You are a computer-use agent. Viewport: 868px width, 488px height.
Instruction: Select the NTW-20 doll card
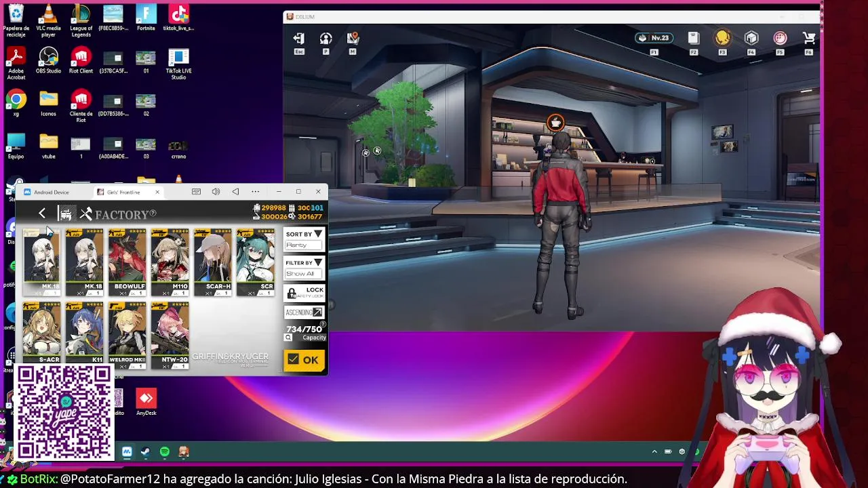(x=170, y=335)
